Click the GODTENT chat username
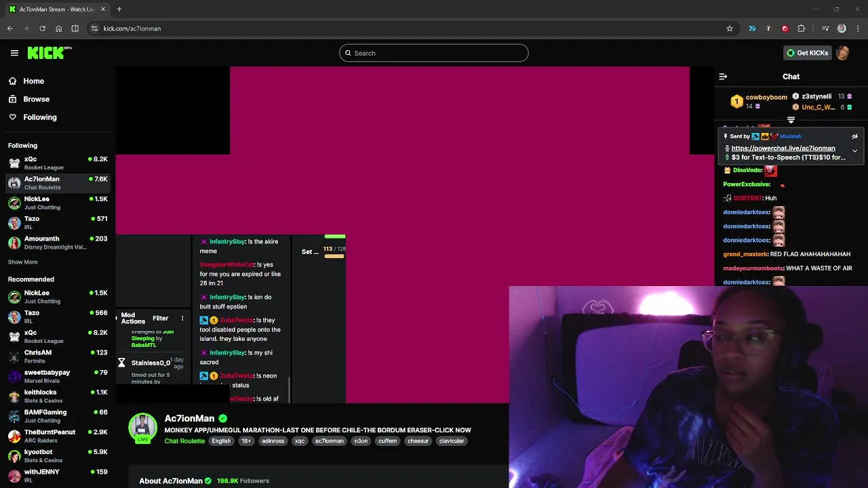 [748, 198]
